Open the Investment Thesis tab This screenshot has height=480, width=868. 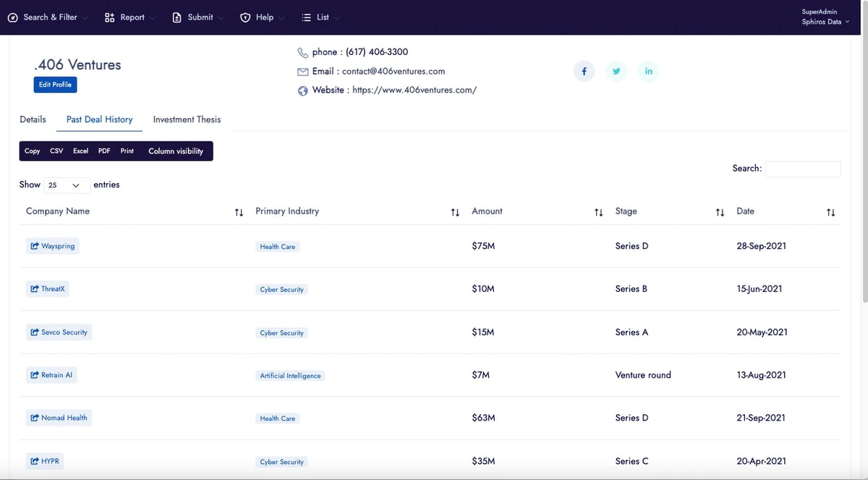tap(187, 119)
